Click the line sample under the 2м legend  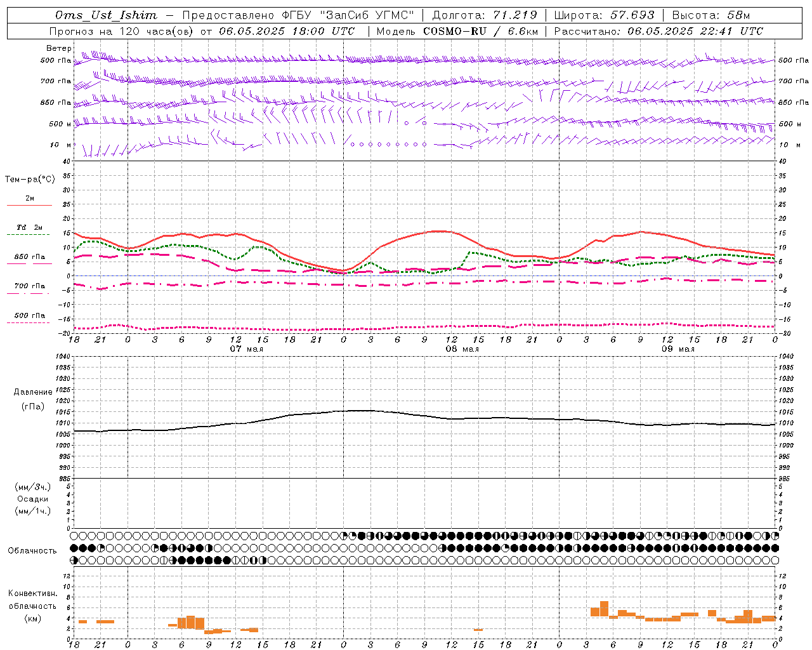[x=29, y=205]
